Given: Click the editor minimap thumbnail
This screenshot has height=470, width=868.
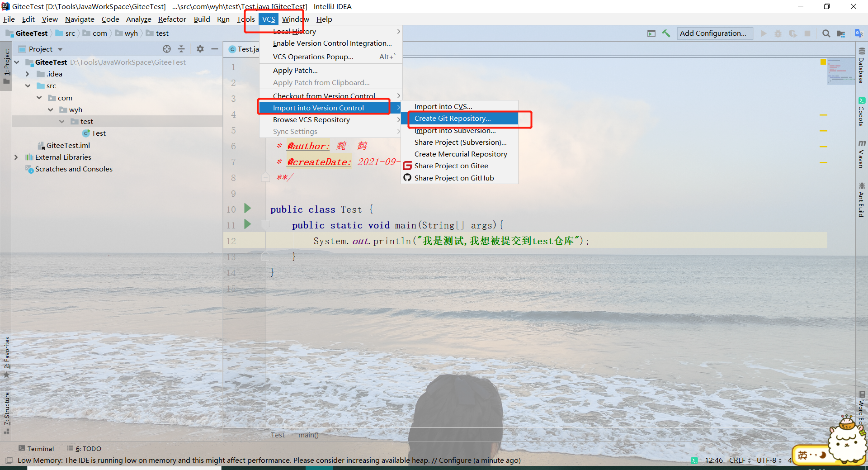Looking at the screenshot, I should (x=841, y=71).
